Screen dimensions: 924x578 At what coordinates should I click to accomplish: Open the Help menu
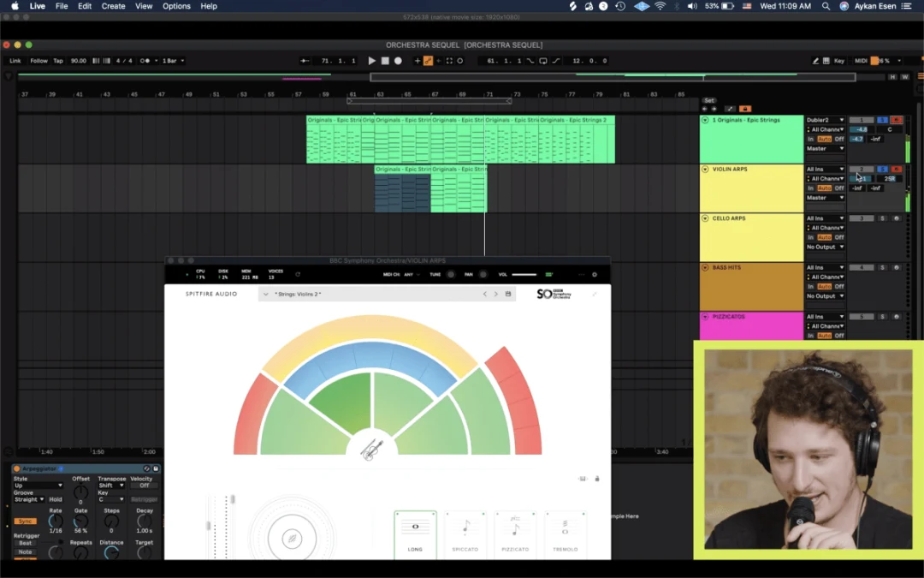click(x=209, y=6)
